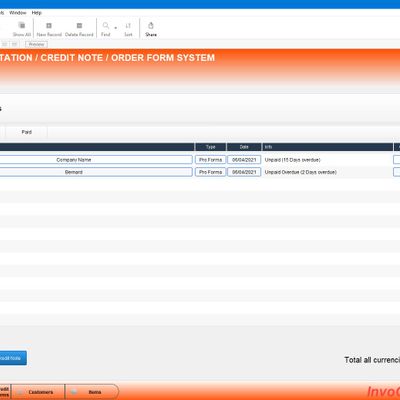Expand the arrow next to Find
This screenshot has width=400, height=400.
116,28
